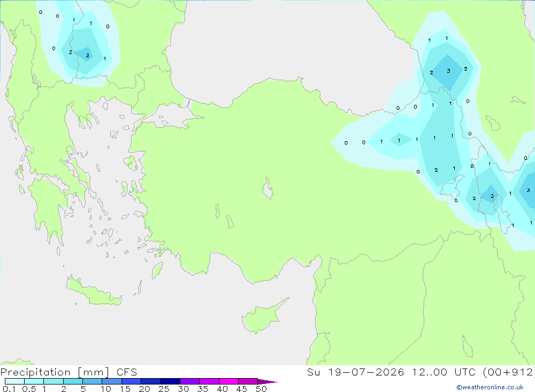Click the '30' legend scale label

(x=183, y=389)
